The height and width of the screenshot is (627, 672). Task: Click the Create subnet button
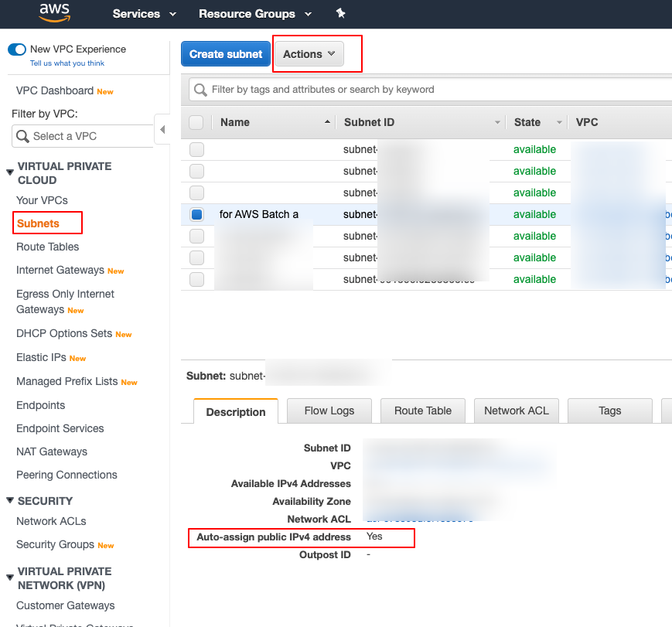(226, 54)
